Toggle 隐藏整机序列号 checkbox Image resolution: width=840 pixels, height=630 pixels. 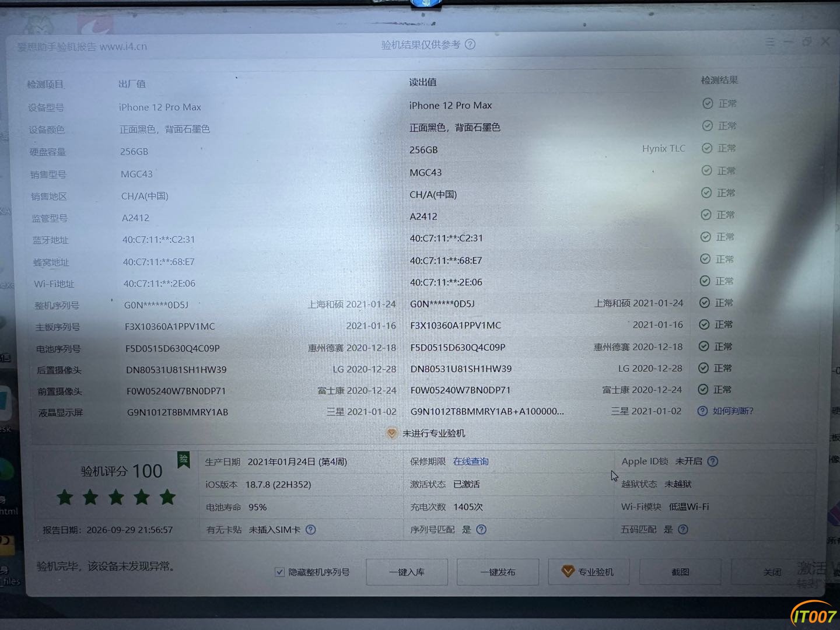pyautogui.click(x=279, y=572)
